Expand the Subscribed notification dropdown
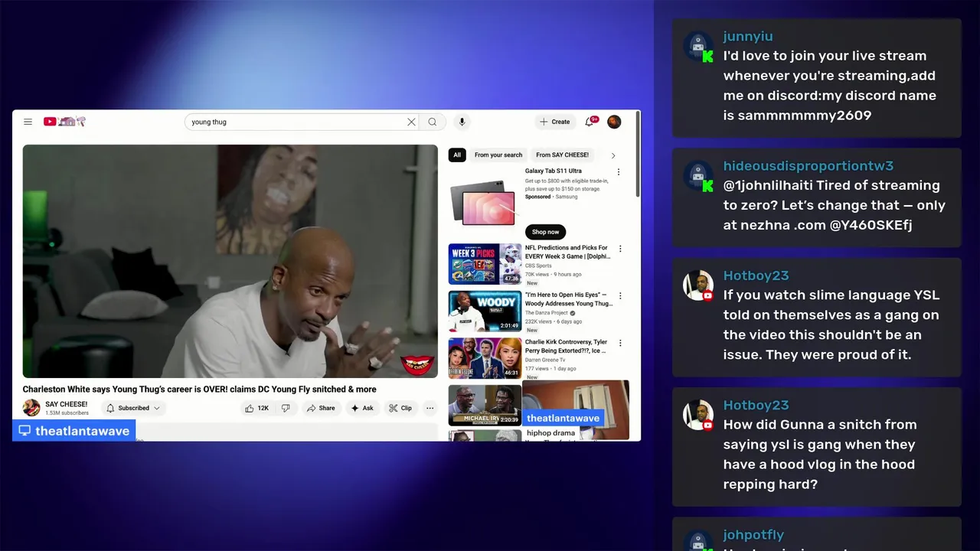 133,408
